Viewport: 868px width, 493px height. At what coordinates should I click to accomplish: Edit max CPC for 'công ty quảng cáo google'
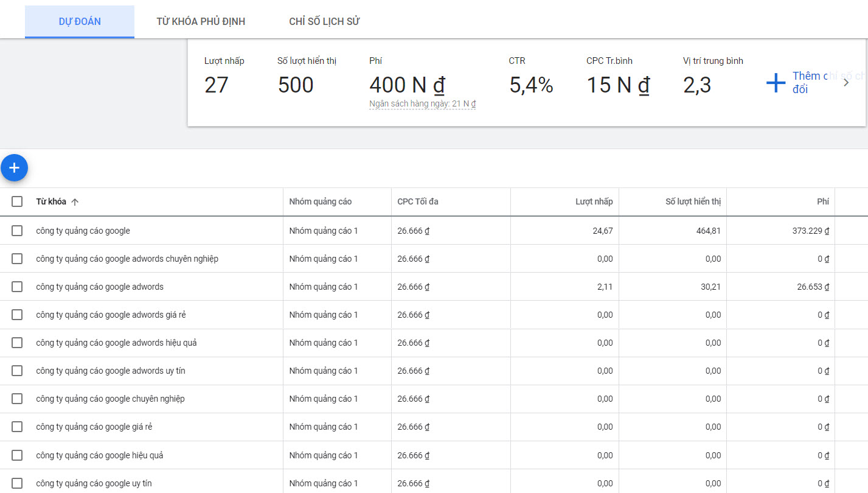(413, 231)
